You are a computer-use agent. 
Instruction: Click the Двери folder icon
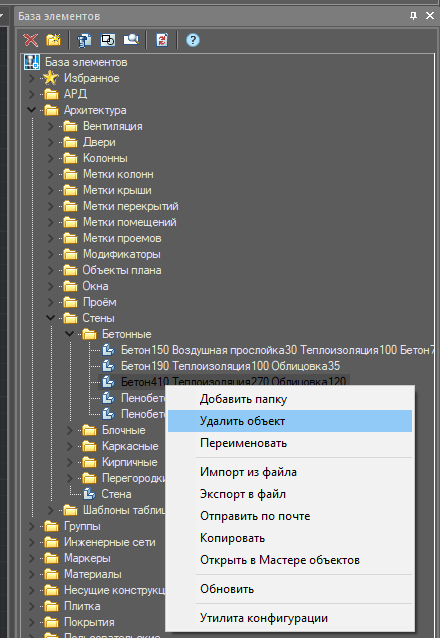point(70,142)
